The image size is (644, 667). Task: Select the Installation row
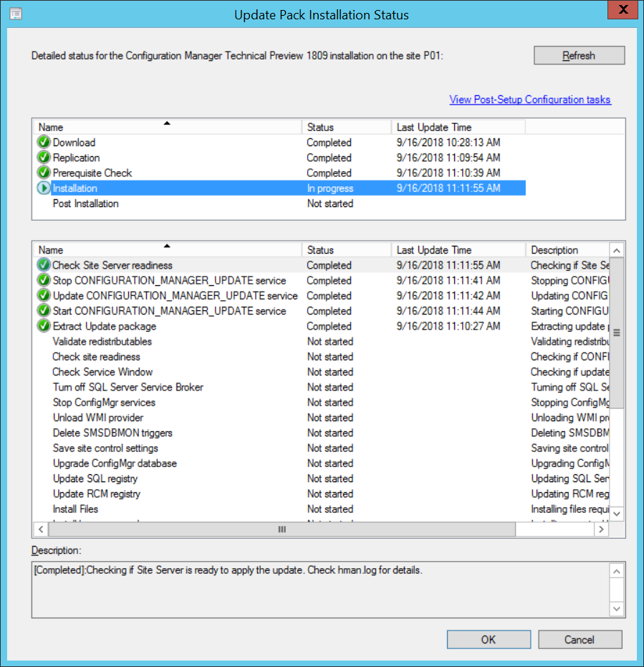(281, 188)
